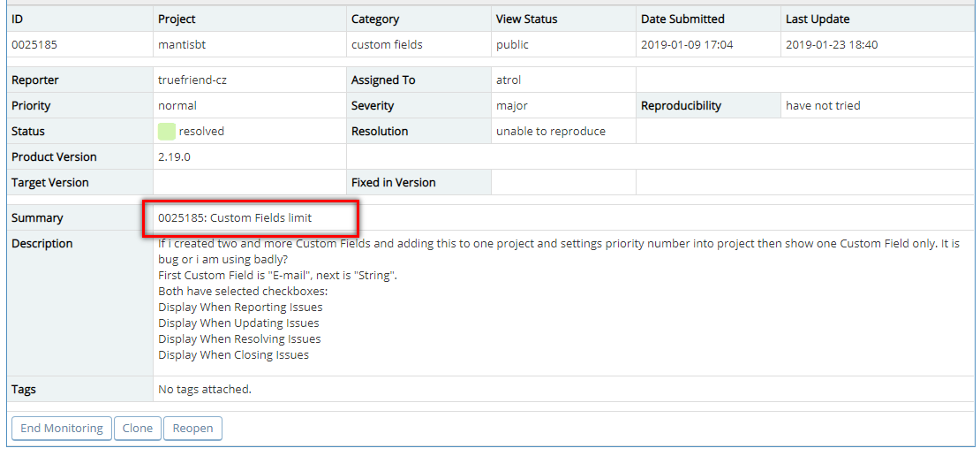
Task: Click 'Display When Reporting Issues' in description
Action: point(240,308)
